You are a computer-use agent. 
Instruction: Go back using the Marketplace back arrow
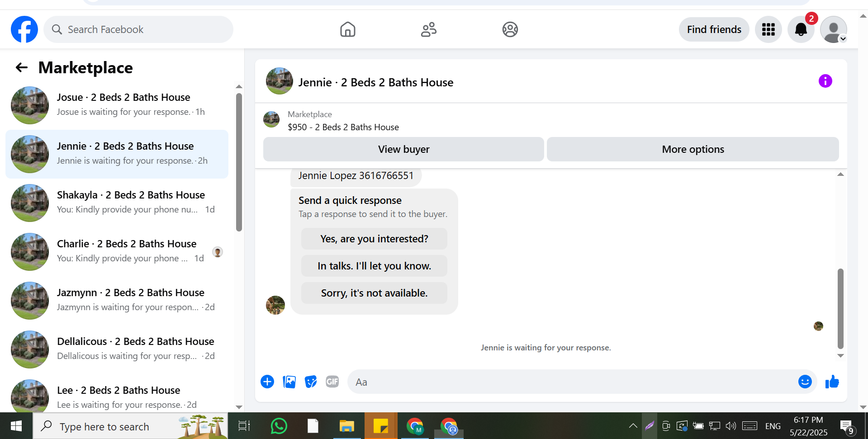(x=22, y=68)
